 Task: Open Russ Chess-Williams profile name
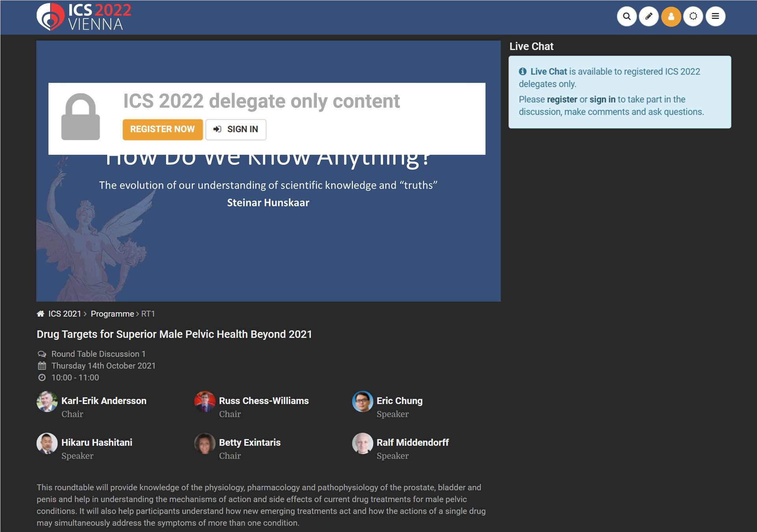[264, 401]
